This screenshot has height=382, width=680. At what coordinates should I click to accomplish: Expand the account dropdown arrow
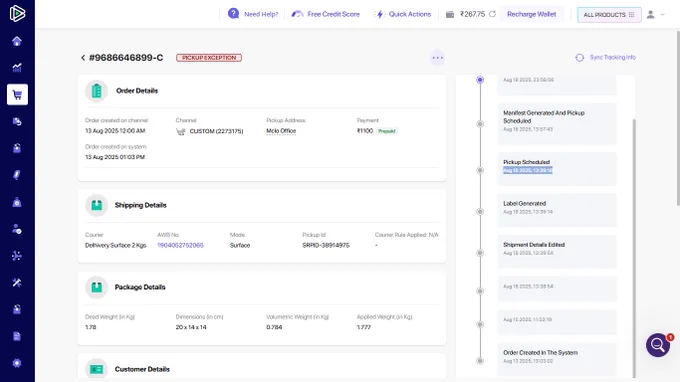[663, 15]
